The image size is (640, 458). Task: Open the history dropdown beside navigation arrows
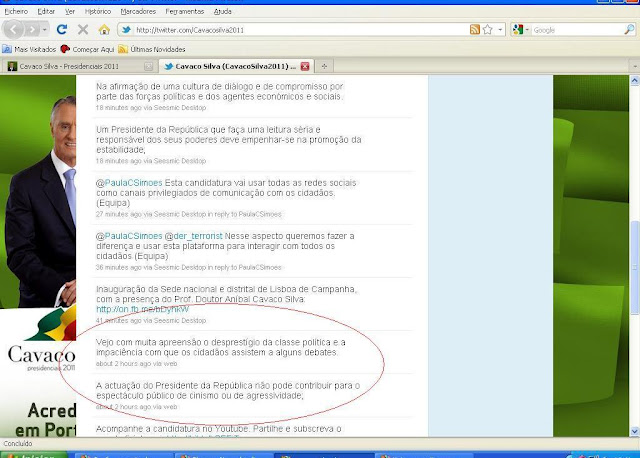(x=44, y=30)
